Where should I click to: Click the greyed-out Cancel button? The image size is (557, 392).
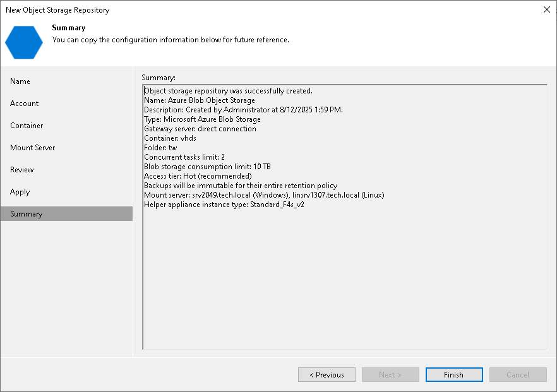518,374
